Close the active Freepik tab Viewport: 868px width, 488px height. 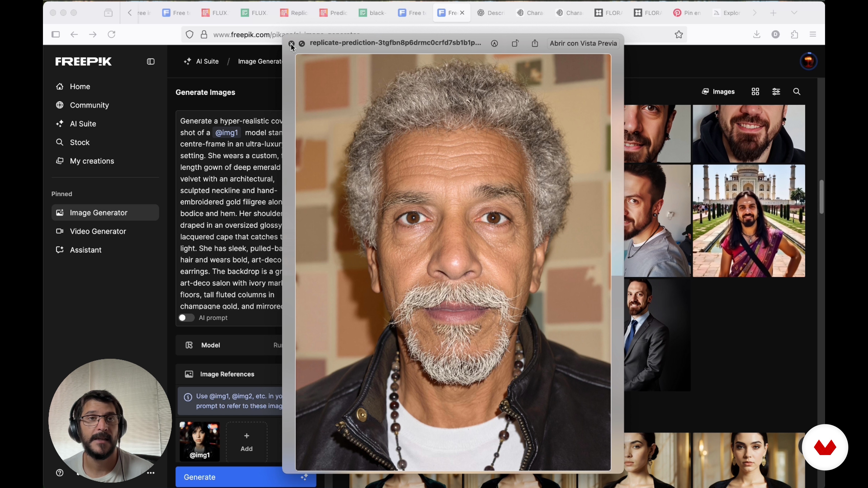pyautogui.click(x=462, y=13)
